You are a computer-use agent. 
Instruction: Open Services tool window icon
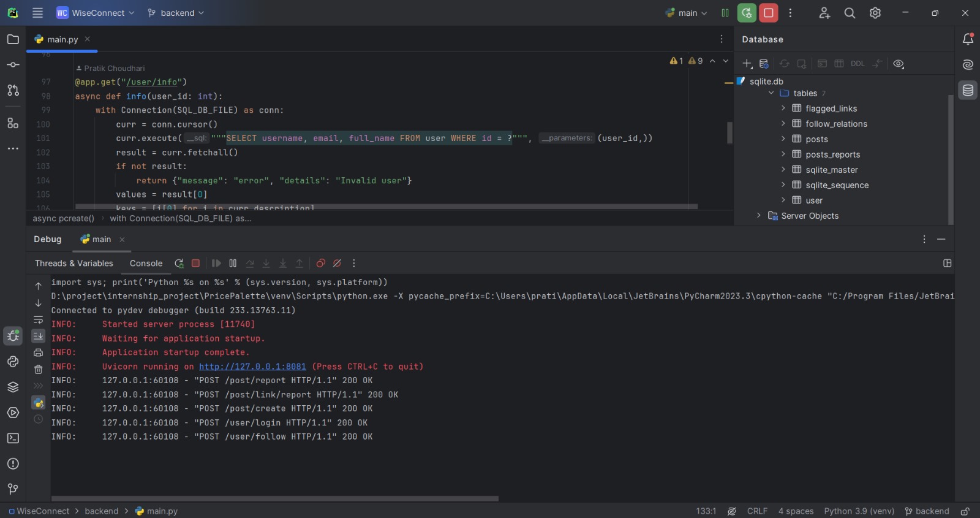[13, 413]
